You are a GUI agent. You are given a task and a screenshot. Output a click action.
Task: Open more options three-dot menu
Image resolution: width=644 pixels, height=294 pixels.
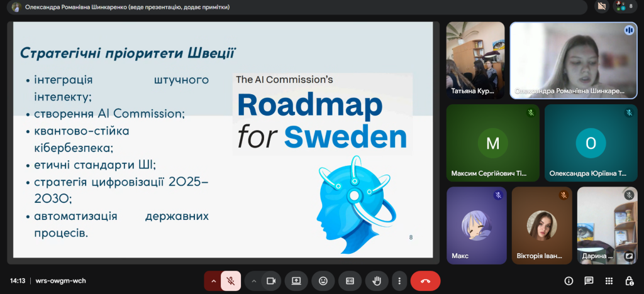(x=399, y=281)
